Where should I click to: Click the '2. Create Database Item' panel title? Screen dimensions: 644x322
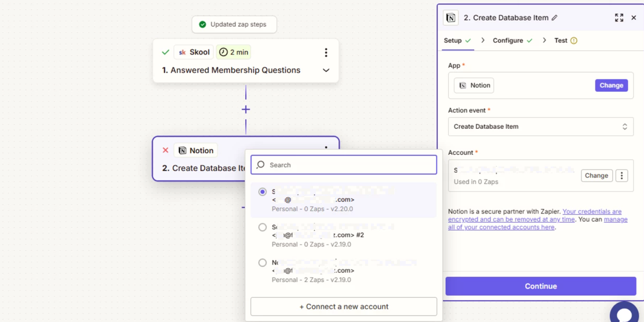pyautogui.click(x=506, y=18)
